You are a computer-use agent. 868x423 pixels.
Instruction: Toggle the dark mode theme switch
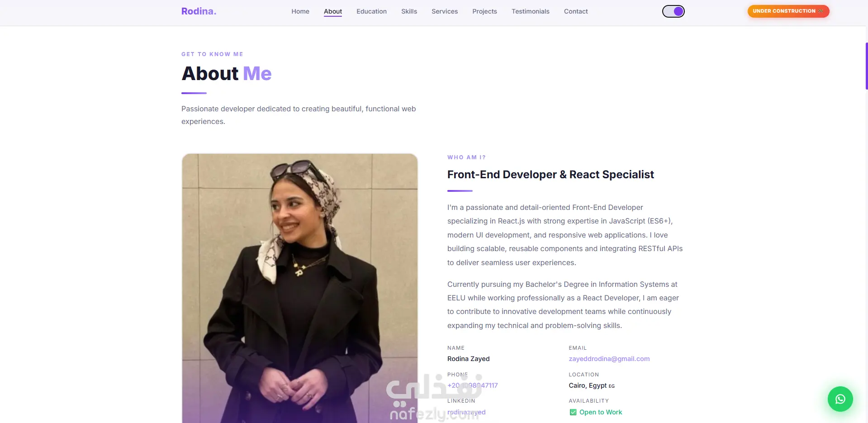[x=673, y=11]
